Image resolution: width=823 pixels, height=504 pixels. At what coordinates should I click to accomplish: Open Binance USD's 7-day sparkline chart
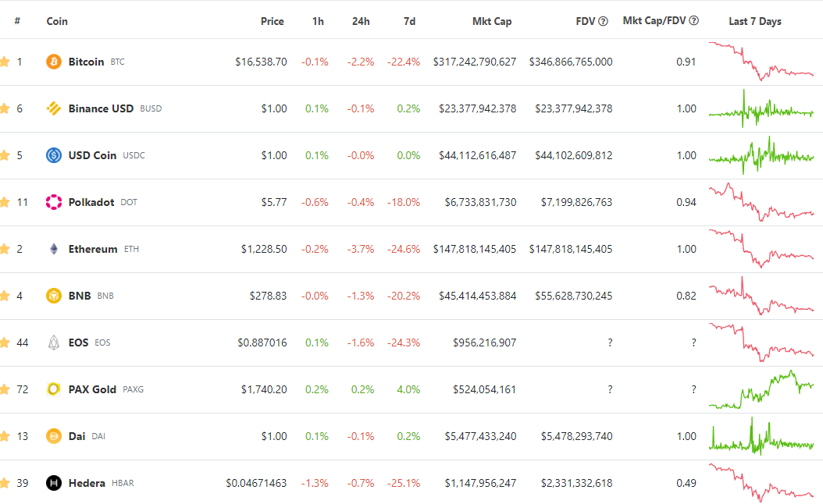[x=761, y=108]
